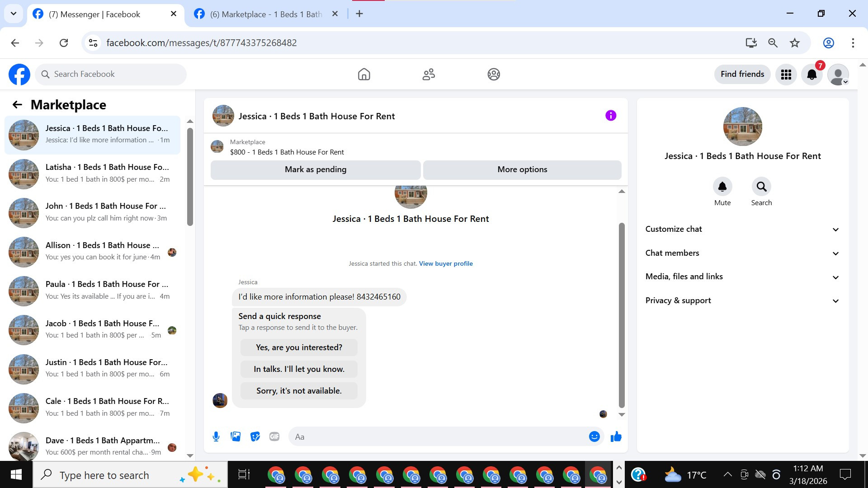Click the conversation list scrollbar thumb
The width and height of the screenshot is (868, 488).
(190, 177)
